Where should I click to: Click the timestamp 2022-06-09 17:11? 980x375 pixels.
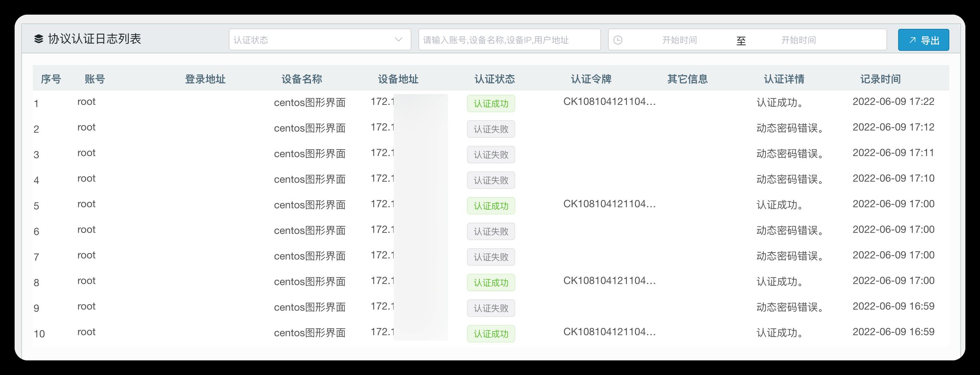tap(893, 153)
